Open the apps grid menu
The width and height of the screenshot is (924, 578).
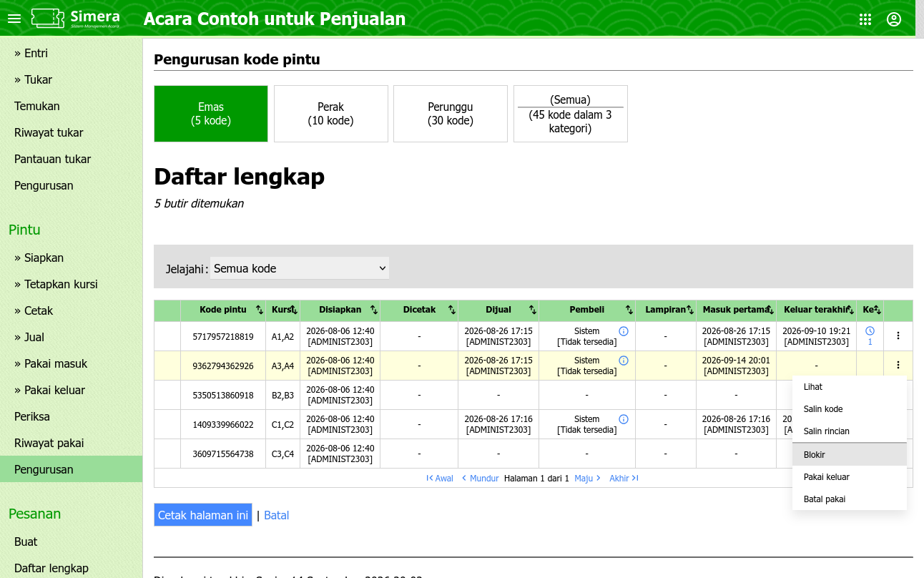coord(865,19)
